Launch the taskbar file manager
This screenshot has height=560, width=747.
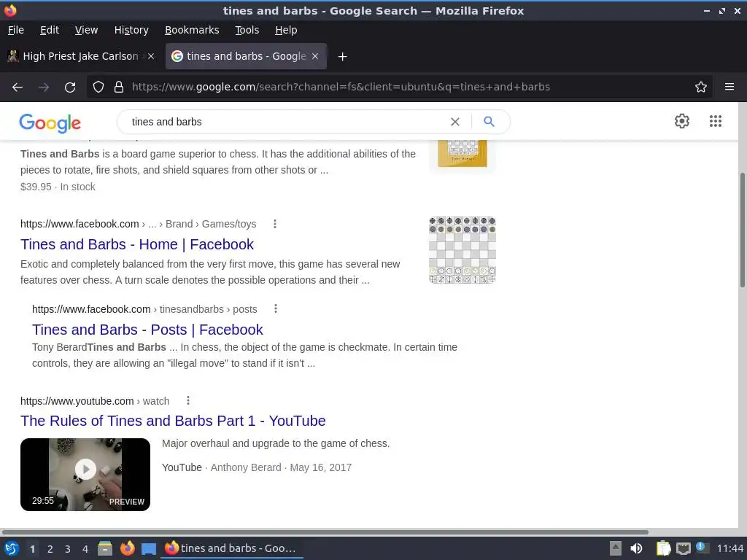[x=105, y=548]
